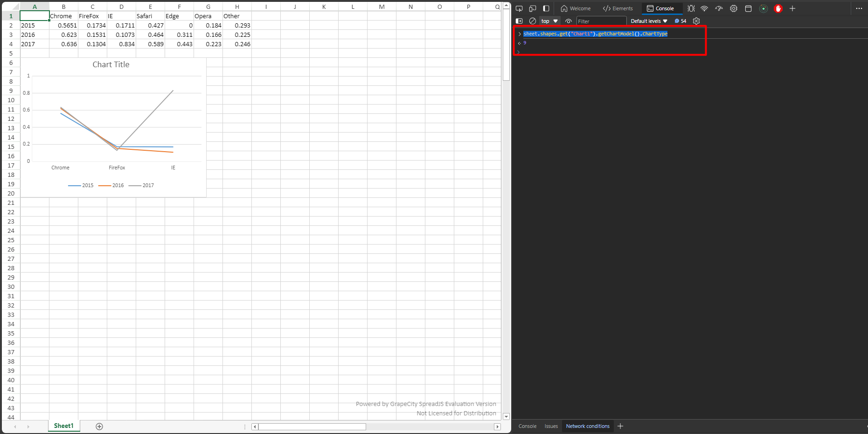Image resolution: width=868 pixels, height=434 pixels.
Task: Click the 'Opera' header cell
Action: pyautogui.click(x=208, y=16)
